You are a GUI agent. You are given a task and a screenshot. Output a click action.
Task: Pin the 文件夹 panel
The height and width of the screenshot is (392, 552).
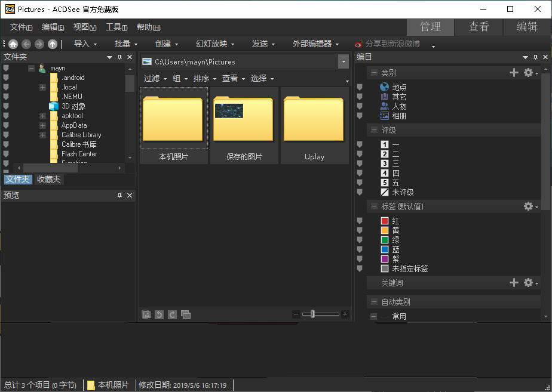(119, 57)
